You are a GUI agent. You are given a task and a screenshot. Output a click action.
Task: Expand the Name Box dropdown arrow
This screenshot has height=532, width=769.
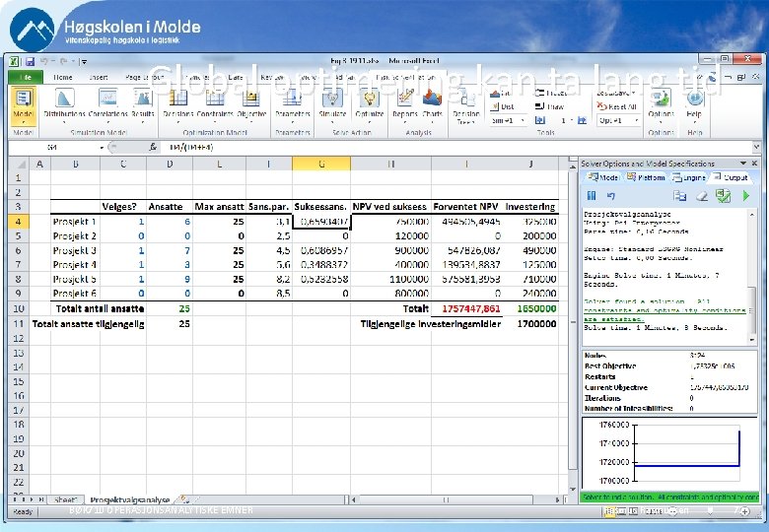101,148
